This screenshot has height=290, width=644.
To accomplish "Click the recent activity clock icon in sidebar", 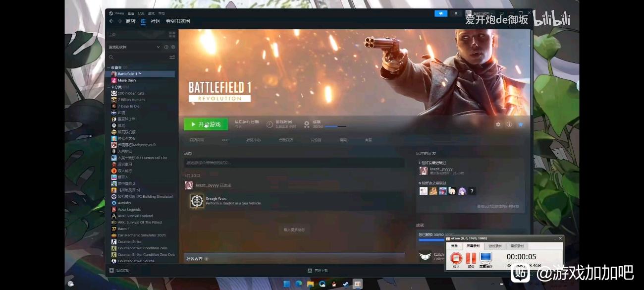I will (166, 47).
